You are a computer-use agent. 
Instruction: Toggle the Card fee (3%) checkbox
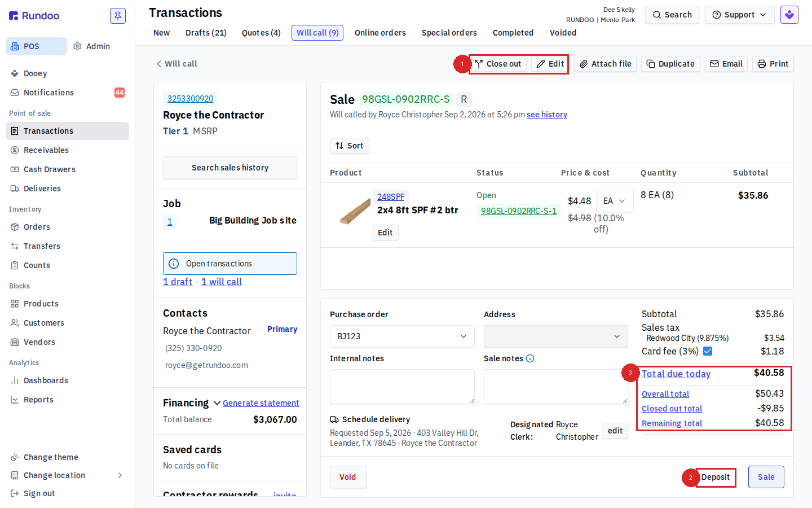click(708, 351)
